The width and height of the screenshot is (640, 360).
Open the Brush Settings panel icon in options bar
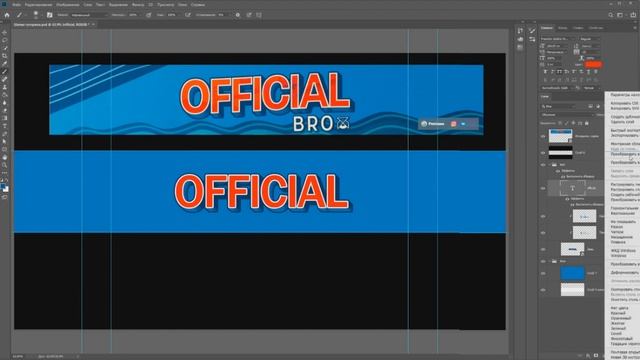click(49, 15)
